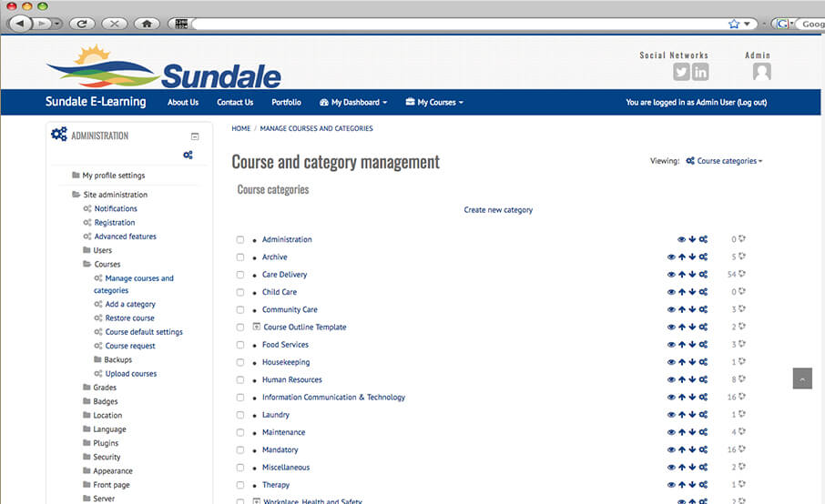This screenshot has height=504, width=825.
Task: Open My Dashboard dropdown menu
Action: point(353,103)
